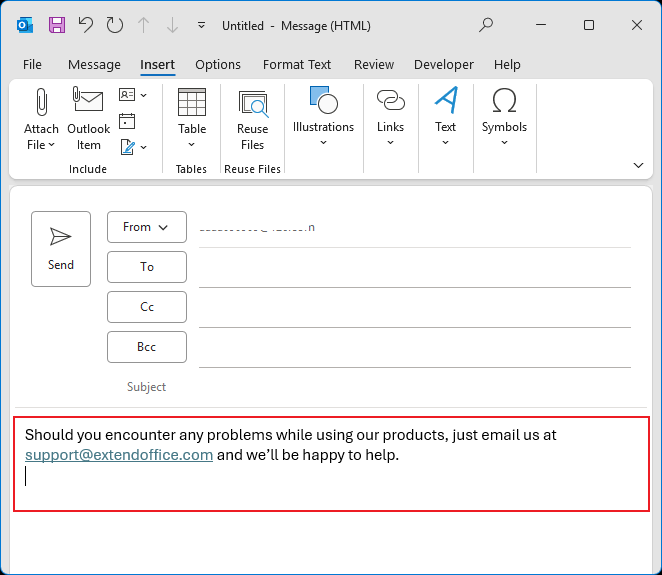The height and width of the screenshot is (575, 662).
Task: Open the Symbols dropdown
Action: click(504, 142)
